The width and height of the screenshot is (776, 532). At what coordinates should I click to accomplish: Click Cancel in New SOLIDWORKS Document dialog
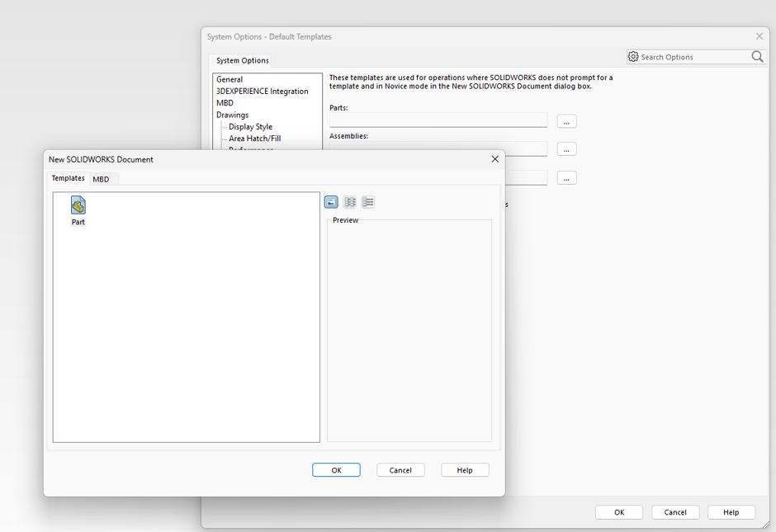(400, 470)
